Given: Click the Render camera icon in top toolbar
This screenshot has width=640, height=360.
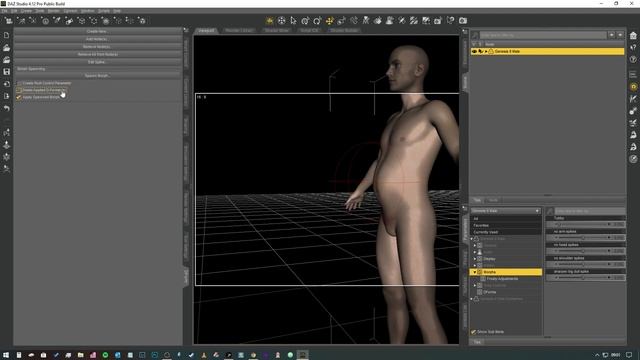Looking at the screenshot, I should 463,20.
